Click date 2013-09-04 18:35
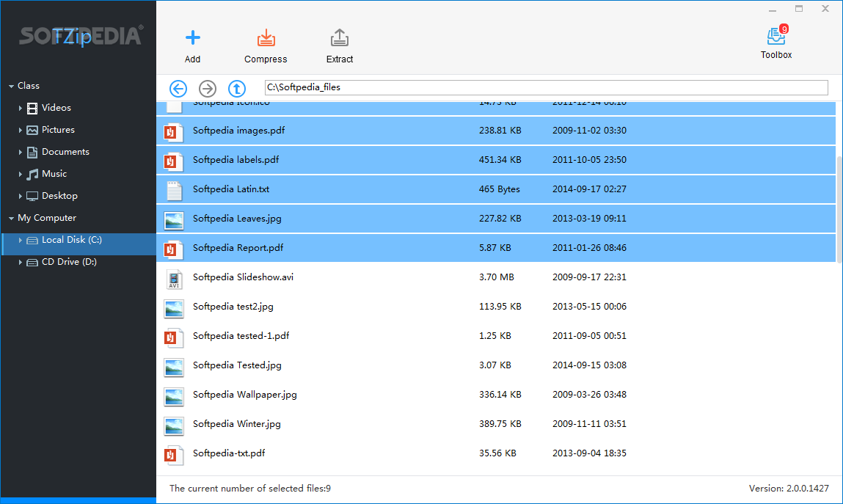The width and height of the screenshot is (843, 504). (589, 453)
